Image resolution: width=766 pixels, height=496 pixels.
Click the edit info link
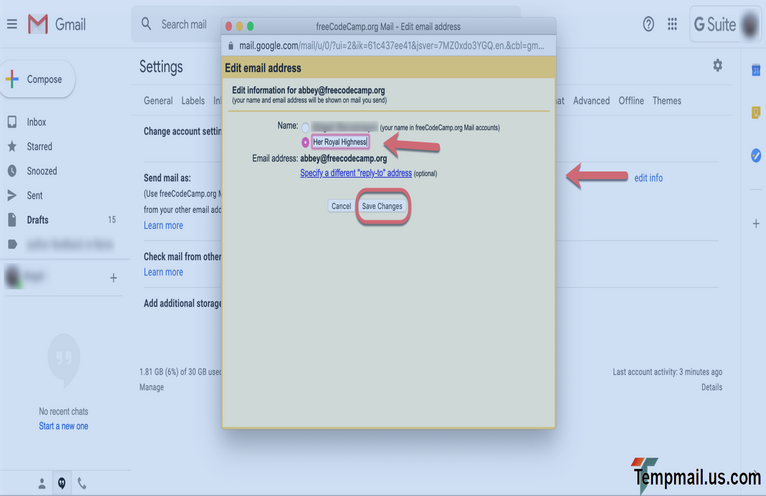click(648, 178)
